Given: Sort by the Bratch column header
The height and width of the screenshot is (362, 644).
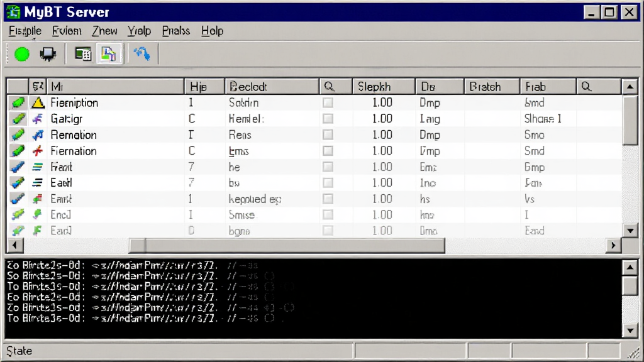Looking at the screenshot, I should pos(492,87).
